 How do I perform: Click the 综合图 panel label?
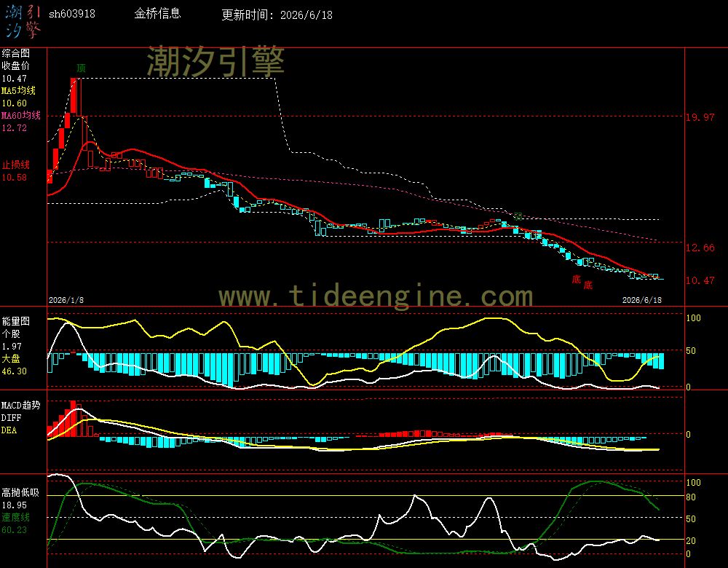(x=15, y=53)
